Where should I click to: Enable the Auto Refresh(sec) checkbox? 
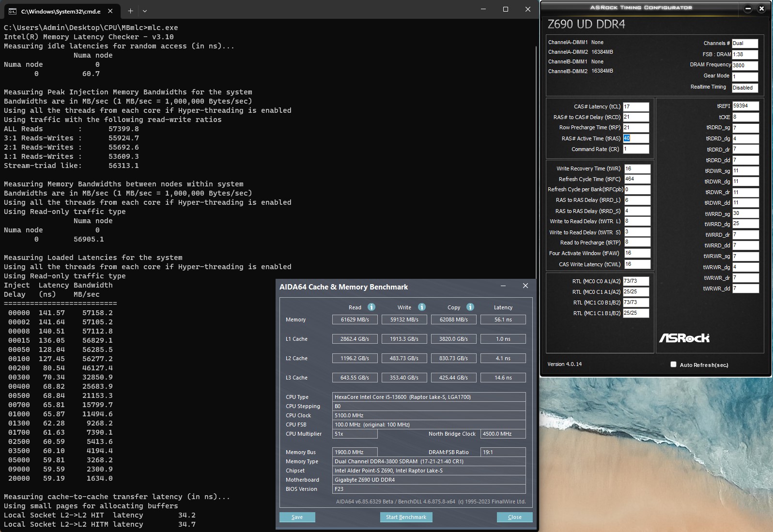click(x=673, y=365)
